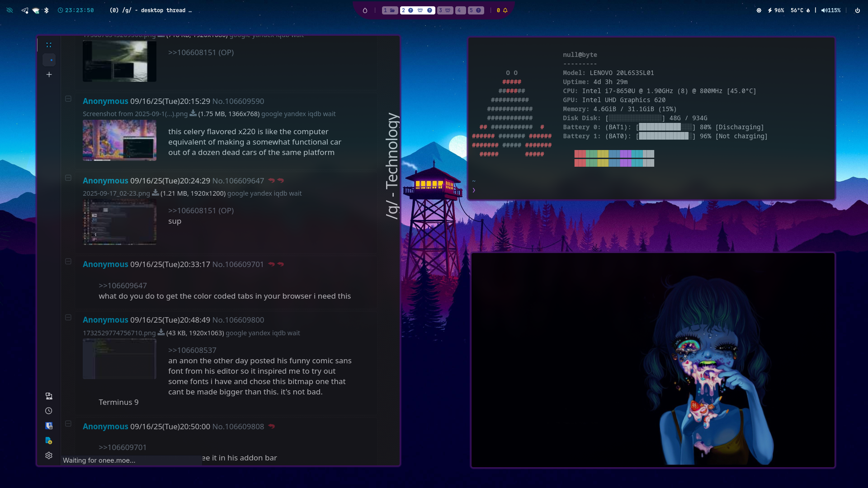This screenshot has width=868, height=488.
Task: Follow quote link >>106608537
Action: [x=192, y=350]
